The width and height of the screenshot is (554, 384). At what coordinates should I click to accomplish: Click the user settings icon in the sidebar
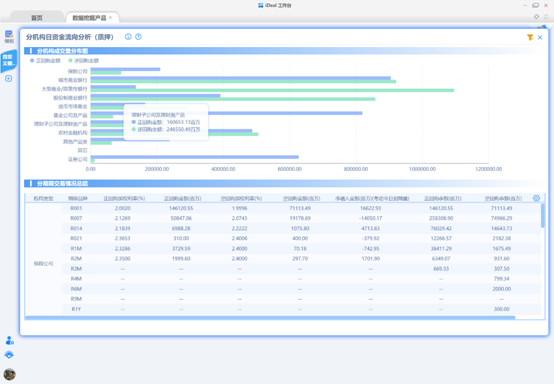tap(10, 340)
